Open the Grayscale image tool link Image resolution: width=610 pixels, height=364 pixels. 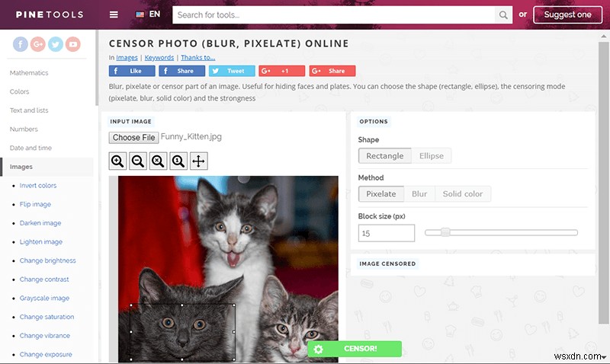tap(44, 298)
